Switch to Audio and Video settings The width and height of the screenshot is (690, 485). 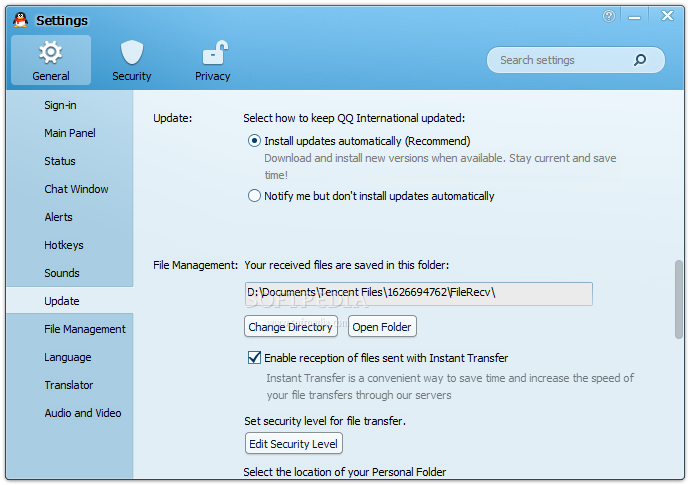[x=83, y=413]
